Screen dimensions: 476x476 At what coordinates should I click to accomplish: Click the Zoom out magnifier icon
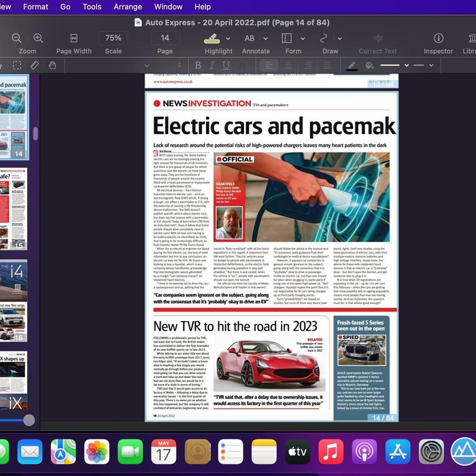coord(17,38)
